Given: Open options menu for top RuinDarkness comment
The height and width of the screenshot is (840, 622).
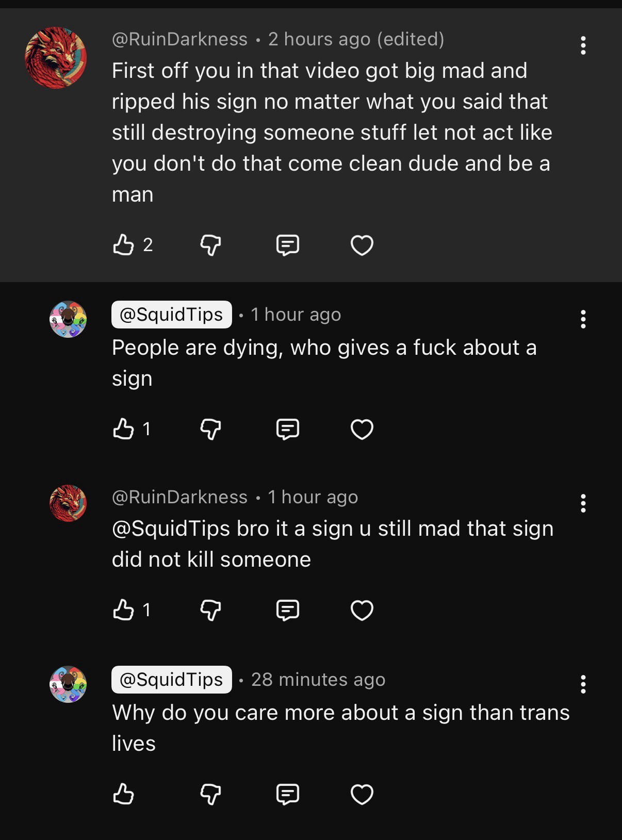Looking at the screenshot, I should point(583,45).
